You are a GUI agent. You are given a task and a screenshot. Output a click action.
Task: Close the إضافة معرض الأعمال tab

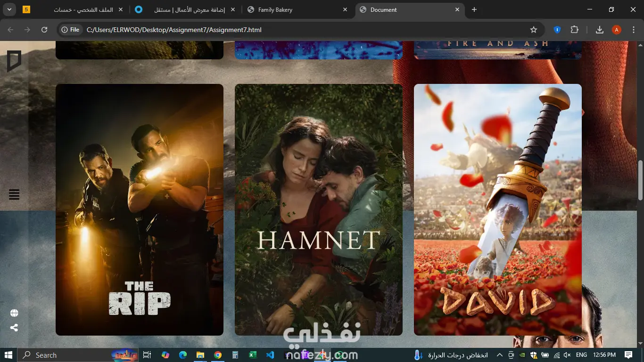point(233,9)
